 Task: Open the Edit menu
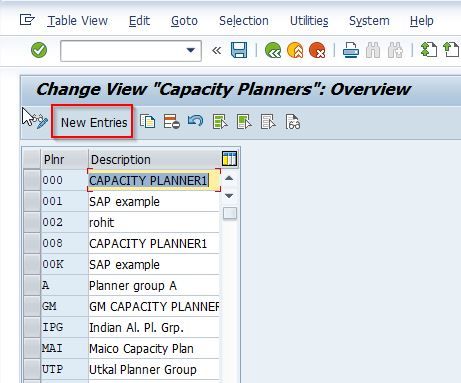pos(139,21)
